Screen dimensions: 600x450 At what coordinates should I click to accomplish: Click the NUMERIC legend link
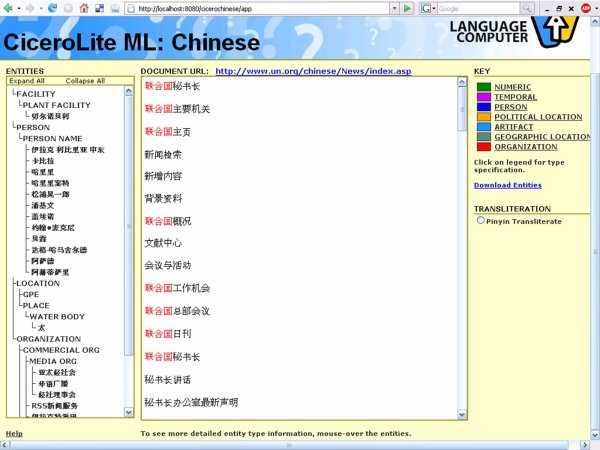coord(512,87)
